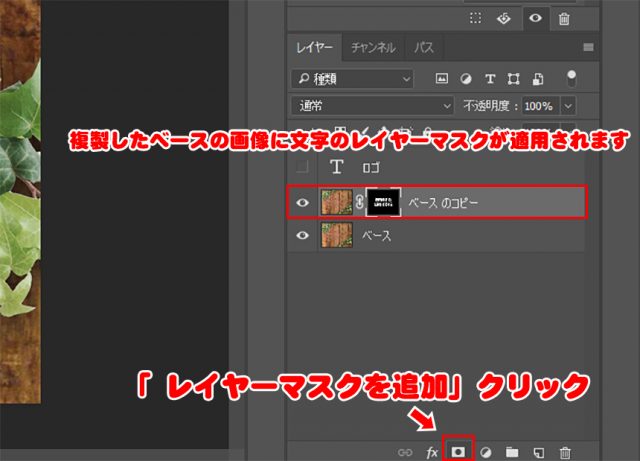
Task: Switch to the チャンネル tab
Action: [373, 48]
